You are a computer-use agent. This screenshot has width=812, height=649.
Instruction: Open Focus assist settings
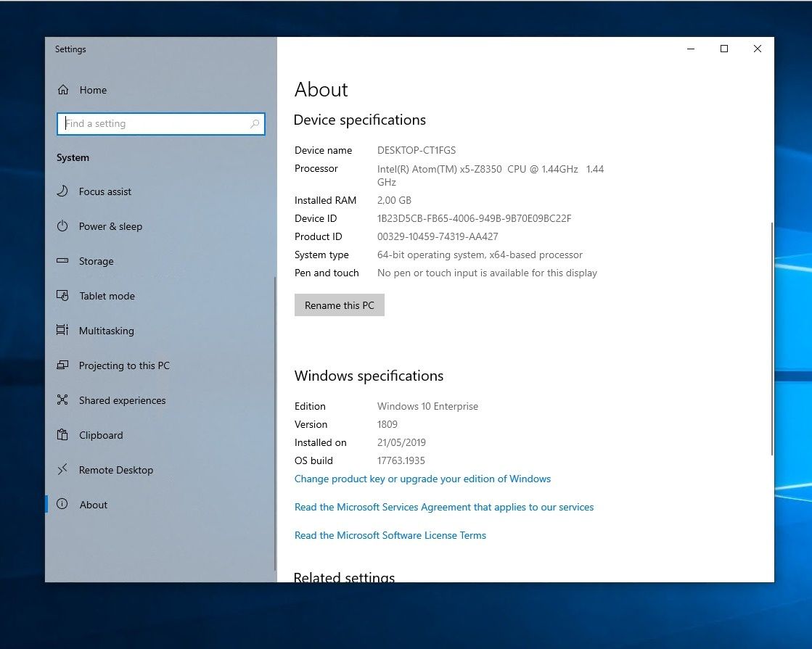[x=105, y=191]
